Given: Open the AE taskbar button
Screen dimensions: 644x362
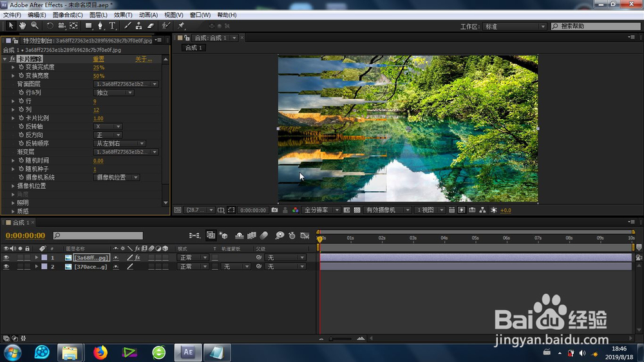Looking at the screenshot, I should coord(188,352).
